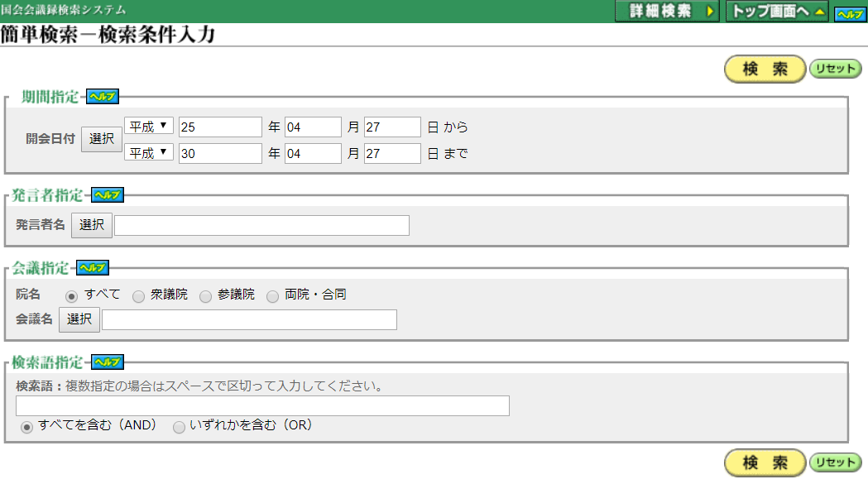Go to トップ画面へ in header
Screen dimensions: 868x484
pos(776,12)
